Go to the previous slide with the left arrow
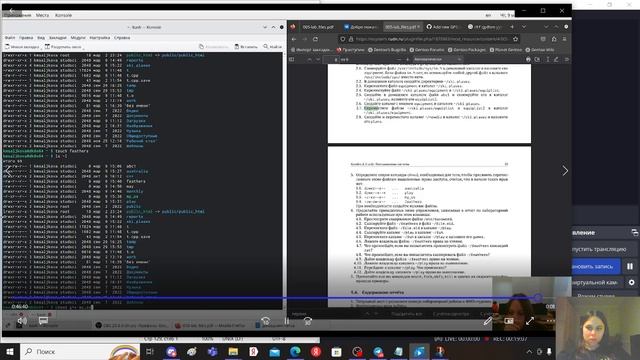Screen dimensions: 640x360 pyautogui.click(x=8, y=171)
